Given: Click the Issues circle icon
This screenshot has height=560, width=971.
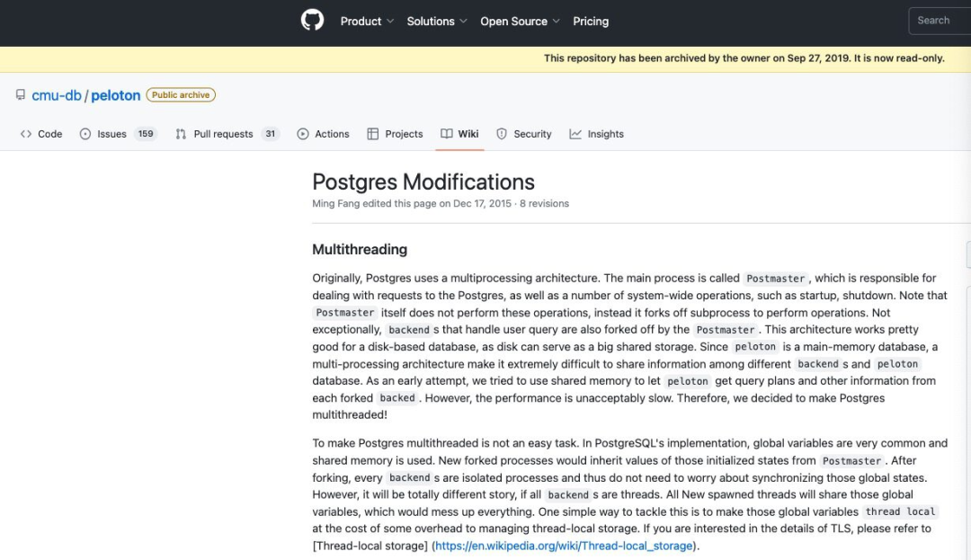Looking at the screenshot, I should 85,134.
